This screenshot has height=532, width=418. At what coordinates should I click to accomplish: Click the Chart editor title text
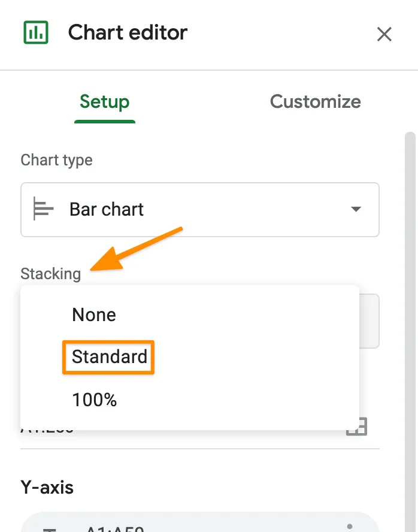point(128,32)
